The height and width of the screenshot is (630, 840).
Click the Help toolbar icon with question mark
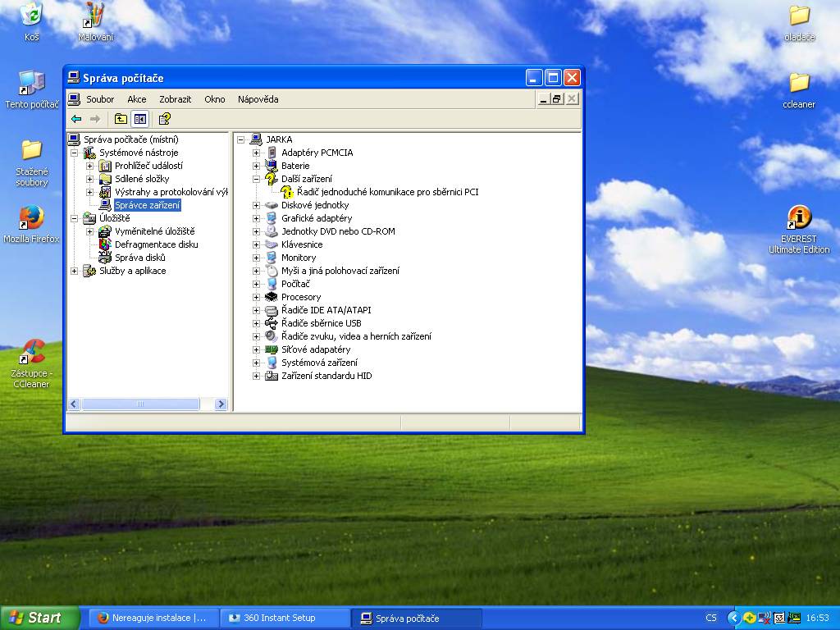coord(164,119)
